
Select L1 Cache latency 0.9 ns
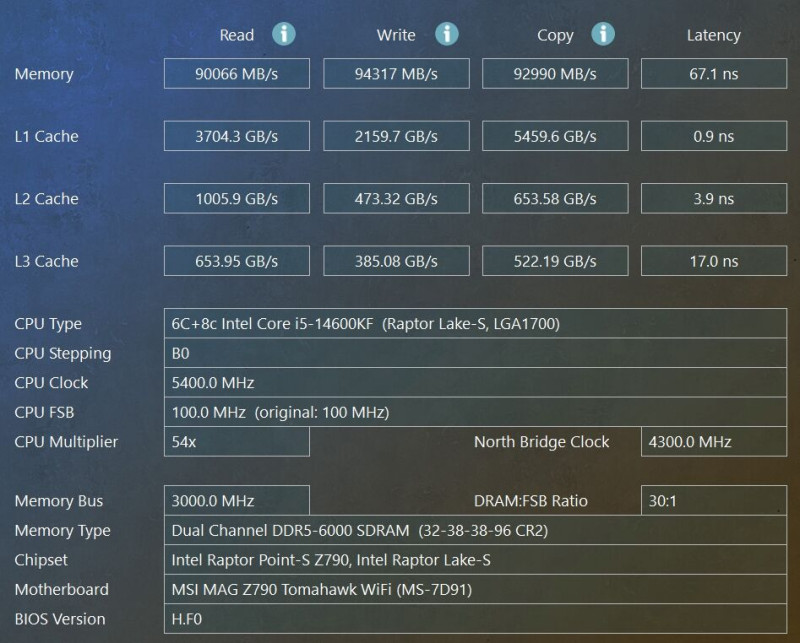click(x=714, y=136)
